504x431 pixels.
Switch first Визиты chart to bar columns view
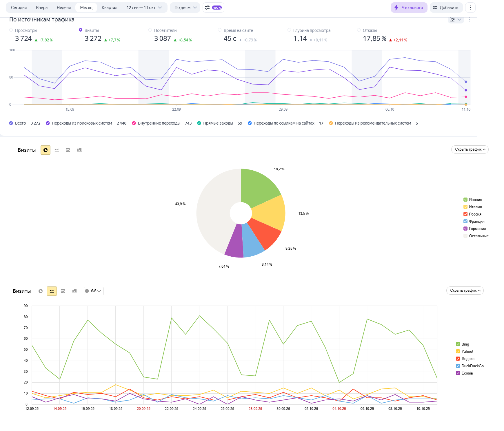pos(79,150)
